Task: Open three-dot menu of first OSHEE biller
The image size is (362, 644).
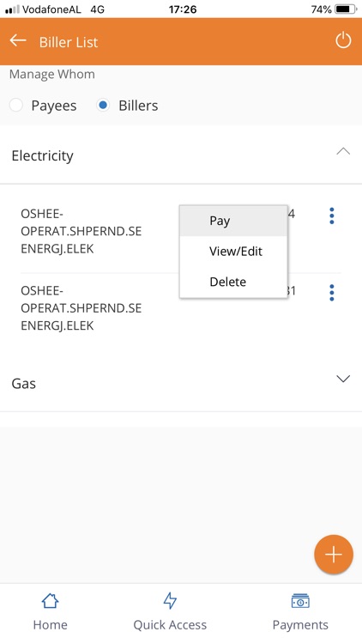Action: point(332,216)
